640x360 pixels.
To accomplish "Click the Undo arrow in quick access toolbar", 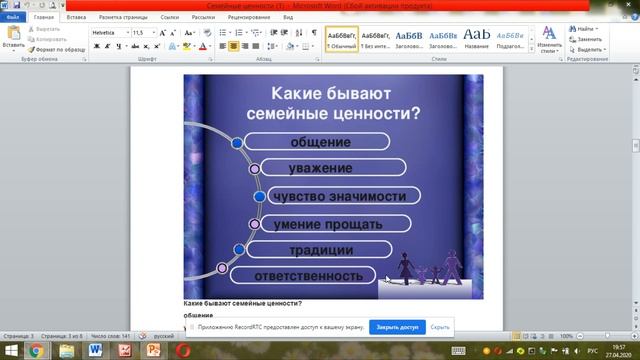I will coord(27,5).
